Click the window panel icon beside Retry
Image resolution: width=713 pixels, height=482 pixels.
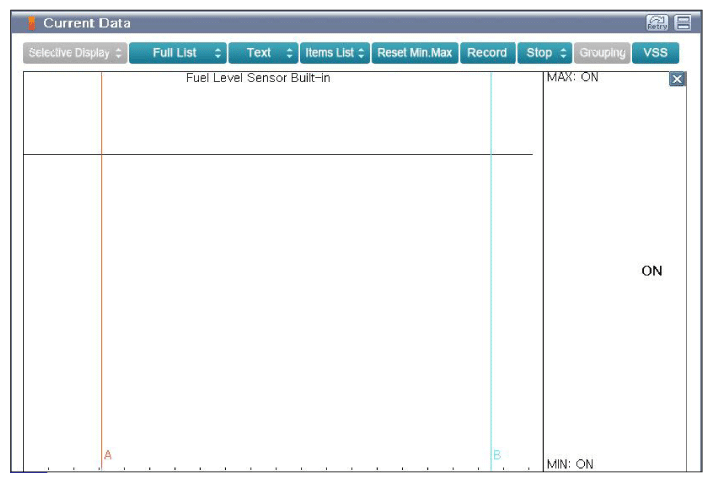click(683, 23)
